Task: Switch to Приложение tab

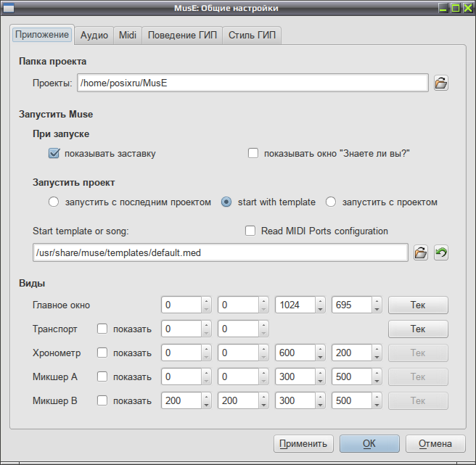Action: click(42, 35)
